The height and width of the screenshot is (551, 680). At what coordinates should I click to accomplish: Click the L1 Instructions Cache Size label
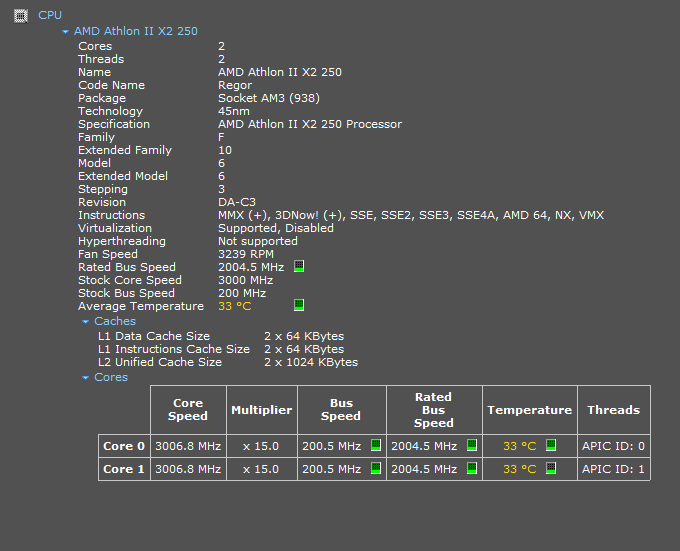click(x=174, y=349)
